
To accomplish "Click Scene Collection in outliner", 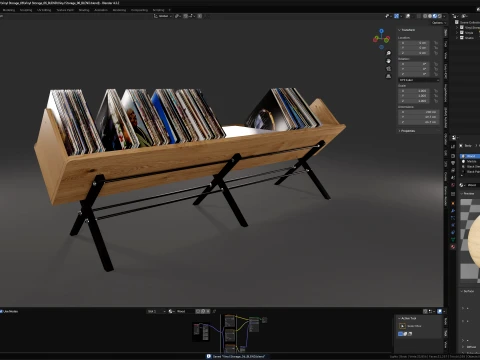I will click(469, 22).
